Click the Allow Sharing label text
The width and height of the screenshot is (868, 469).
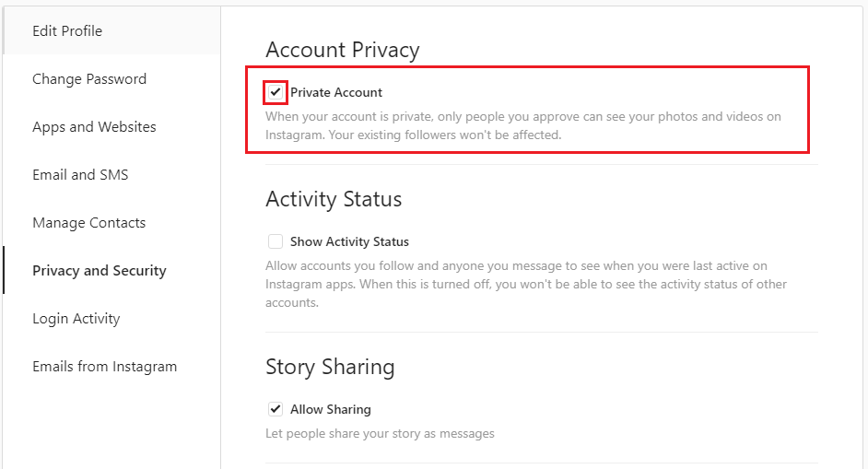pyautogui.click(x=331, y=409)
